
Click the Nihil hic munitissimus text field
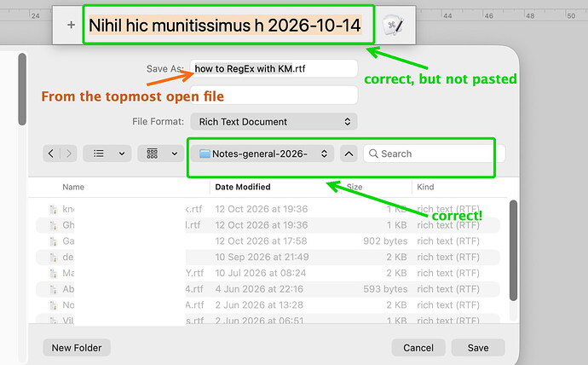coord(225,26)
